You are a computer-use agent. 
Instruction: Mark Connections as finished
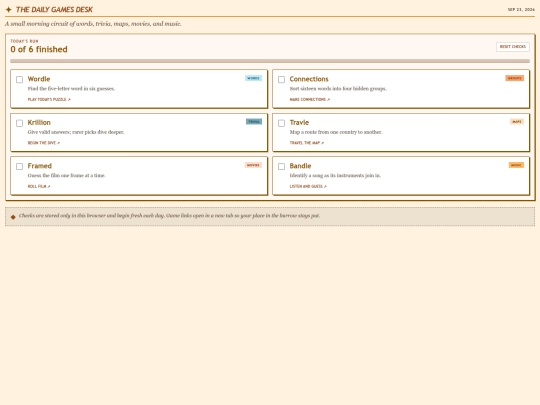[281, 80]
